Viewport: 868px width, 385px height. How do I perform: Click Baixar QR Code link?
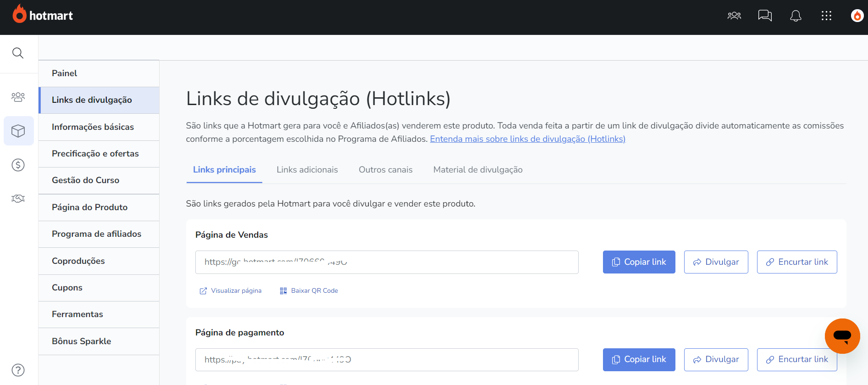[x=309, y=291]
